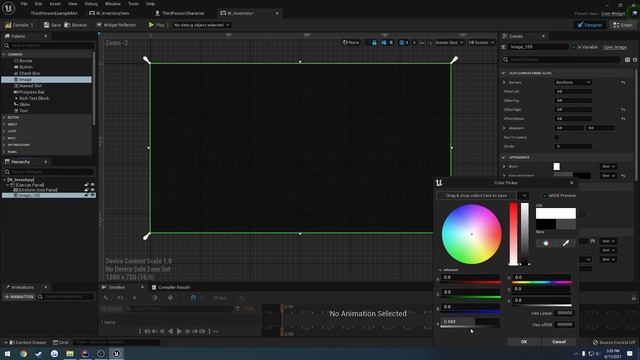Image resolution: width=640 pixels, height=360 pixels.
Task: Collapse the Common palette category
Action: [4, 54]
